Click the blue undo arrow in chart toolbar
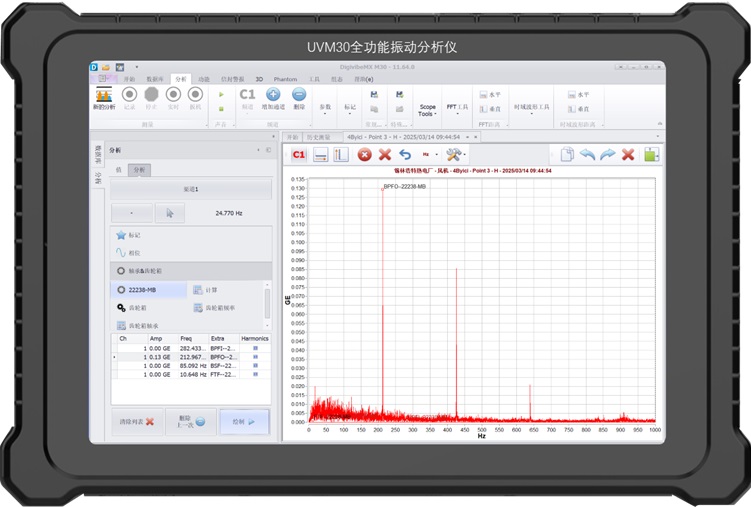 405,155
